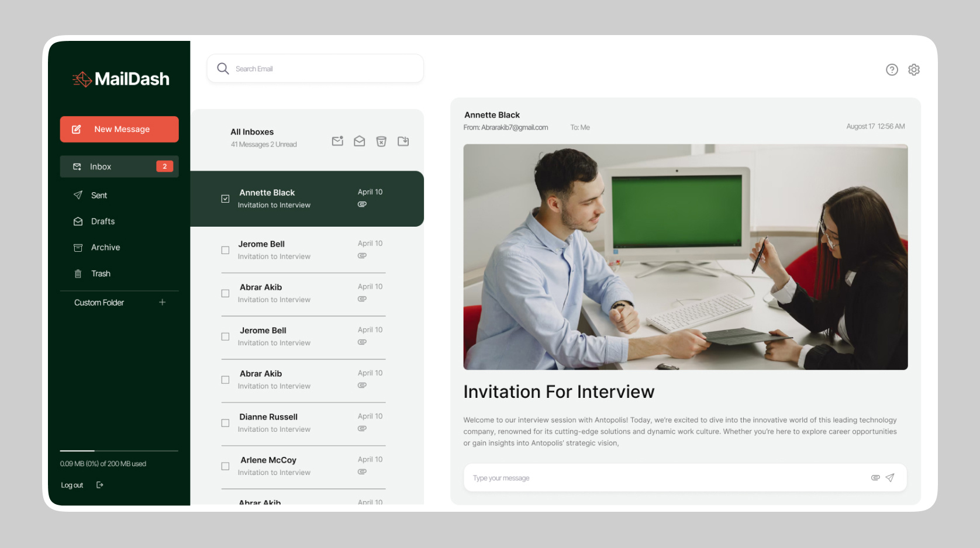This screenshot has width=980, height=548.
Task: Switch to the Archive folder
Action: pyautogui.click(x=106, y=247)
